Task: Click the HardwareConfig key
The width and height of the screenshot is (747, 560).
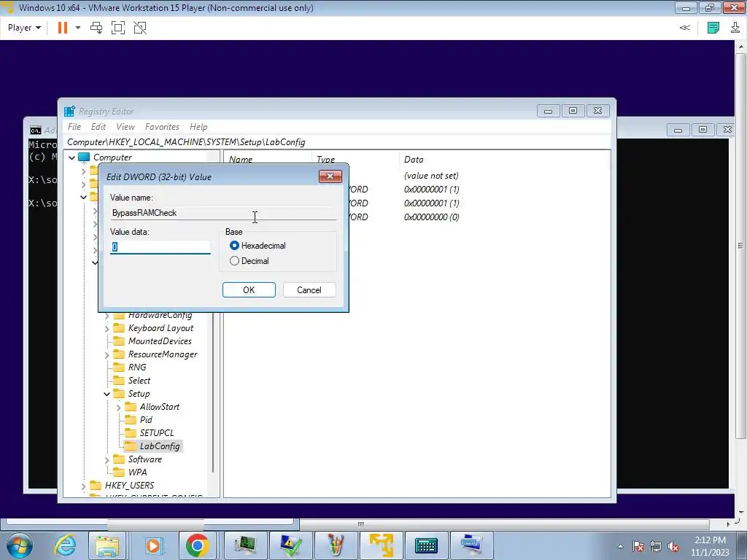Action: tap(160, 315)
